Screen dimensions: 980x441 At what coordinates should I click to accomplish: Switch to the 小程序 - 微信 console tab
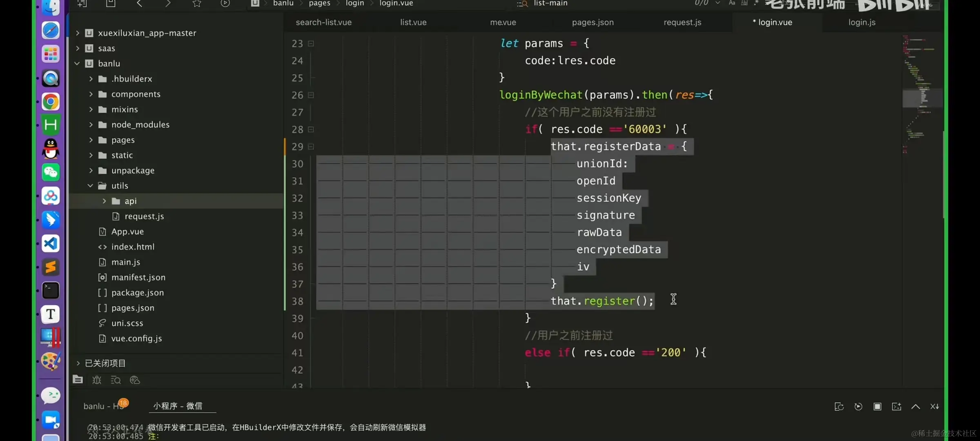pos(178,406)
